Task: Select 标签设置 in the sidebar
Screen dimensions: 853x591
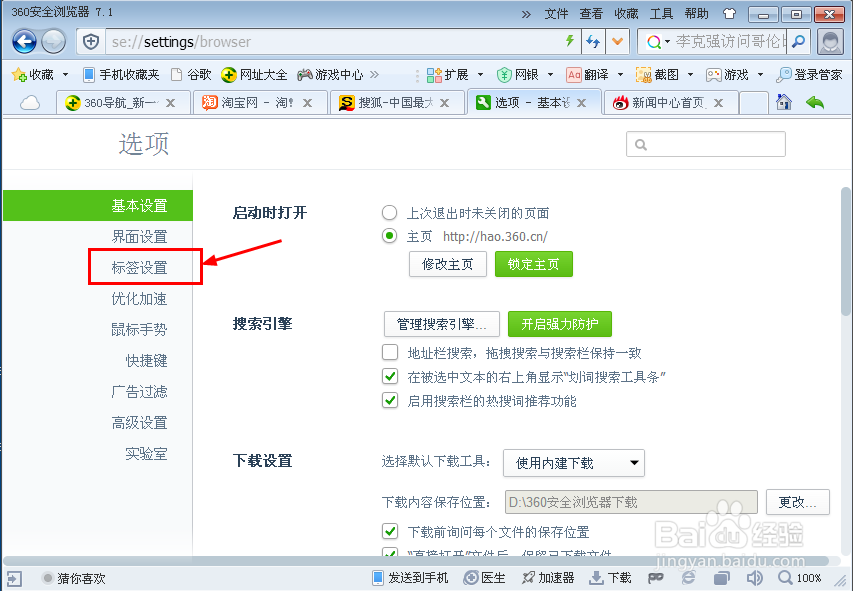Action: point(139,268)
